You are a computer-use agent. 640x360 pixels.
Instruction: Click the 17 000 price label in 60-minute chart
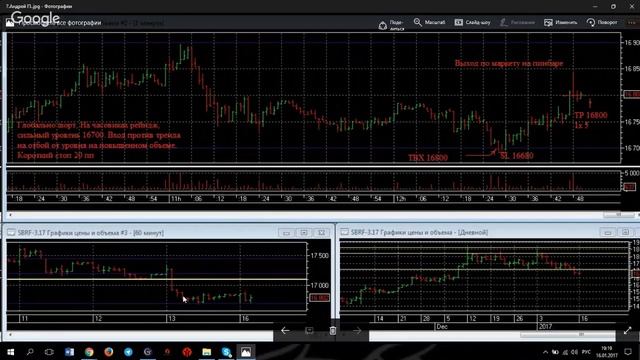320,285
